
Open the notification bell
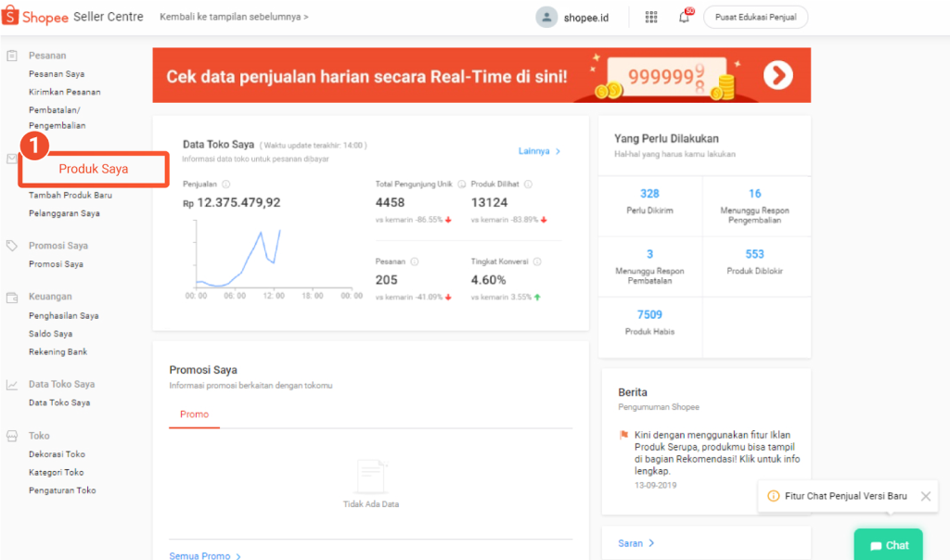[x=684, y=17]
